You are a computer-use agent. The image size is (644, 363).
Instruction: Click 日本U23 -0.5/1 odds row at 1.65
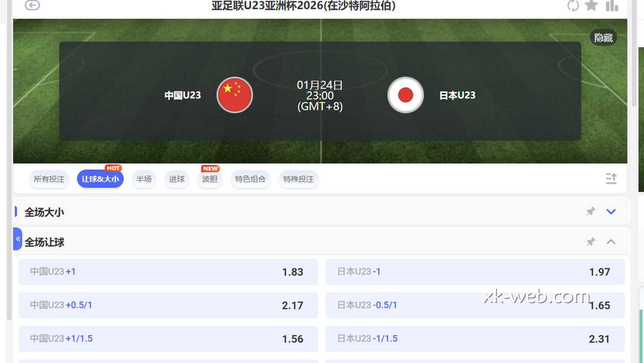click(475, 305)
